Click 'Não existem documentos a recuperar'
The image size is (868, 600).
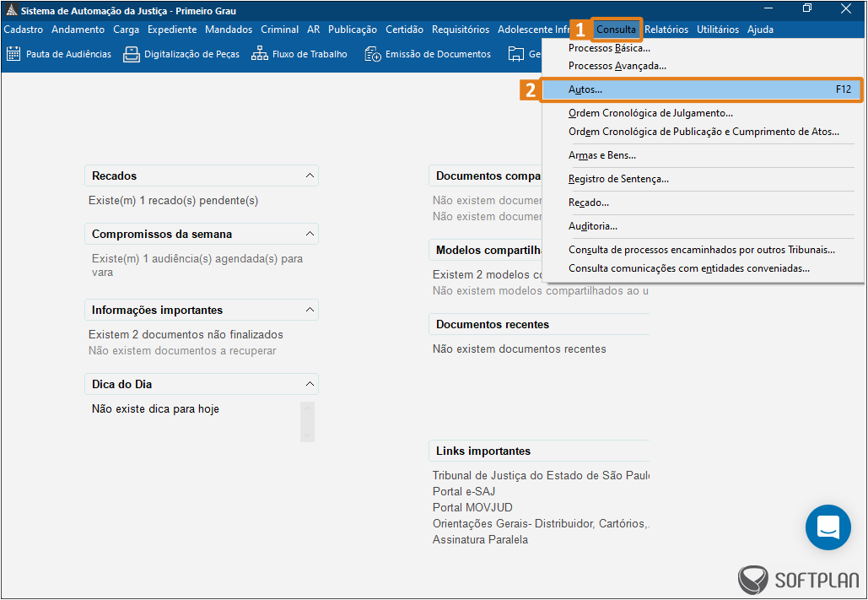pyautogui.click(x=182, y=351)
